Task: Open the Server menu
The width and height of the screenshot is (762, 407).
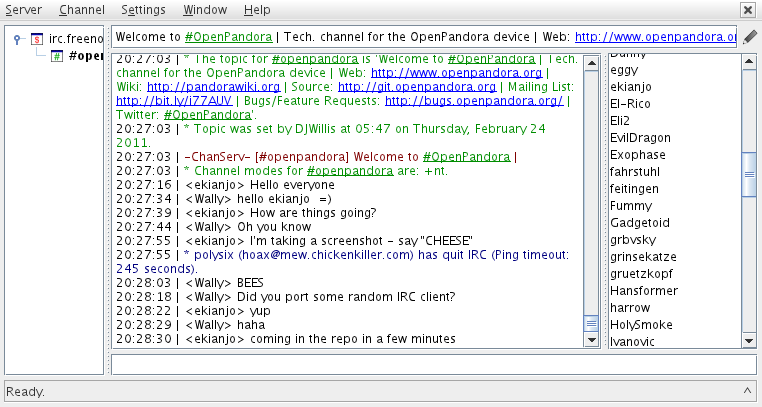Action: pyautogui.click(x=23, y=10)
